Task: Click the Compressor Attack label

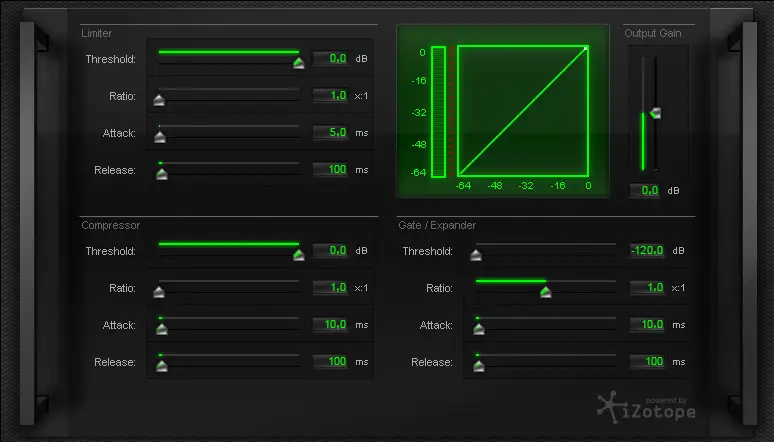Action: (x=119, y=325)
